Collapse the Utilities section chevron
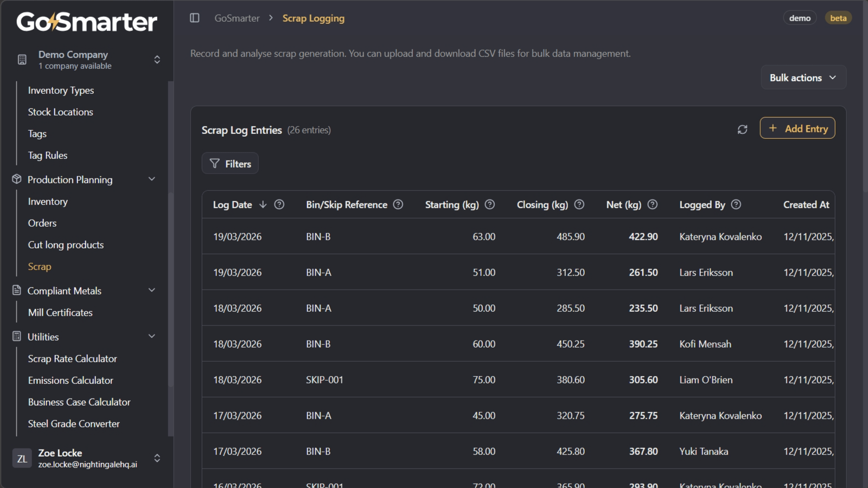This screenshot has width=868, height=488. (151, 336)
